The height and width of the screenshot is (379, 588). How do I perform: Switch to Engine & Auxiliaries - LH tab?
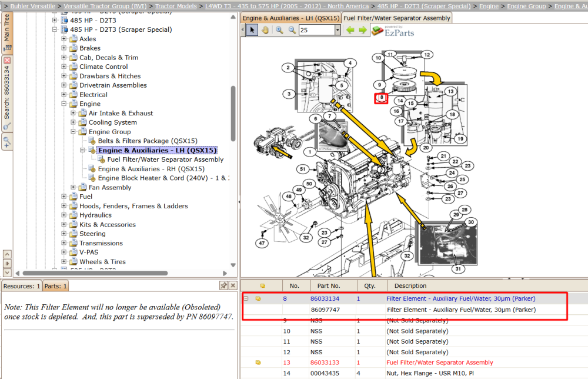[x=290, y=18]
